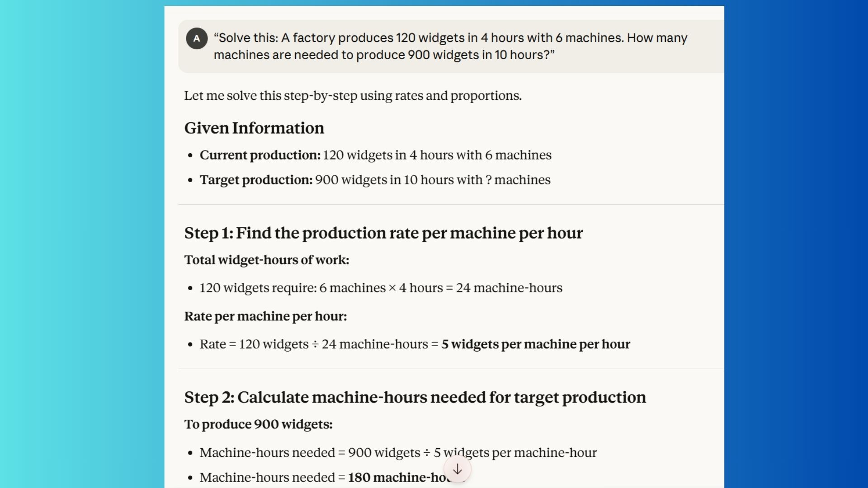The height and width of the screenshot is (488, 868).
Task: Click the dark blue background right of chat
Action: pyautogui.click(x=796, y=244)
